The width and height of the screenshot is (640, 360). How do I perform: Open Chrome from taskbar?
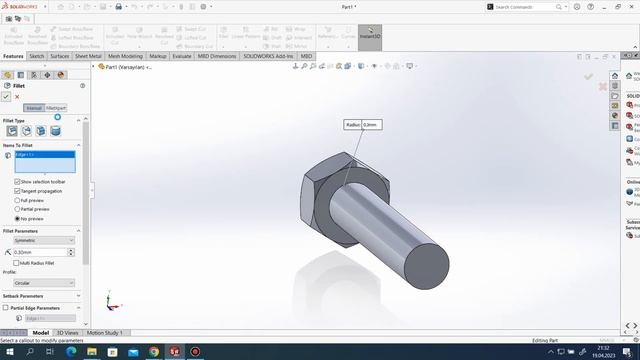point(154,351)
